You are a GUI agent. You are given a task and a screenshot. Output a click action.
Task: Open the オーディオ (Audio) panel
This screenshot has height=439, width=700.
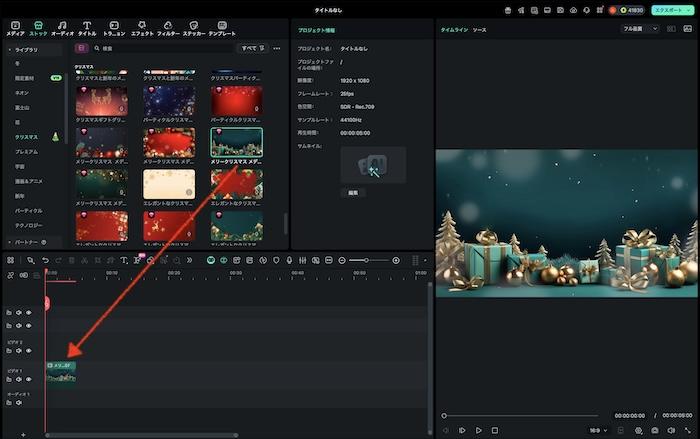point(62,26)
